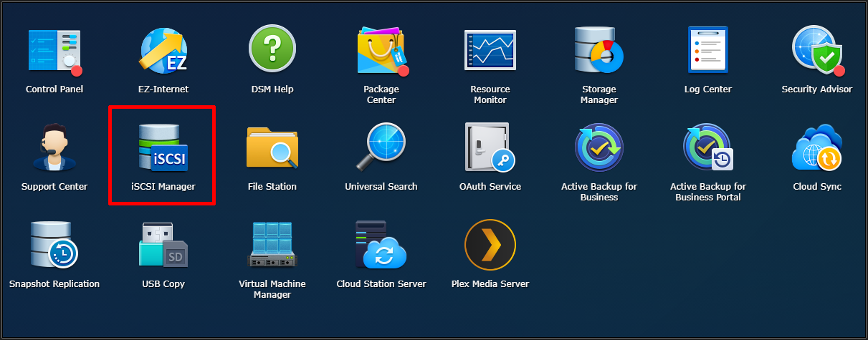Viewport: 868px width, 340px height.
Task: Click the "Virtual Machine Manager" text label
Action: coord(272,289)
